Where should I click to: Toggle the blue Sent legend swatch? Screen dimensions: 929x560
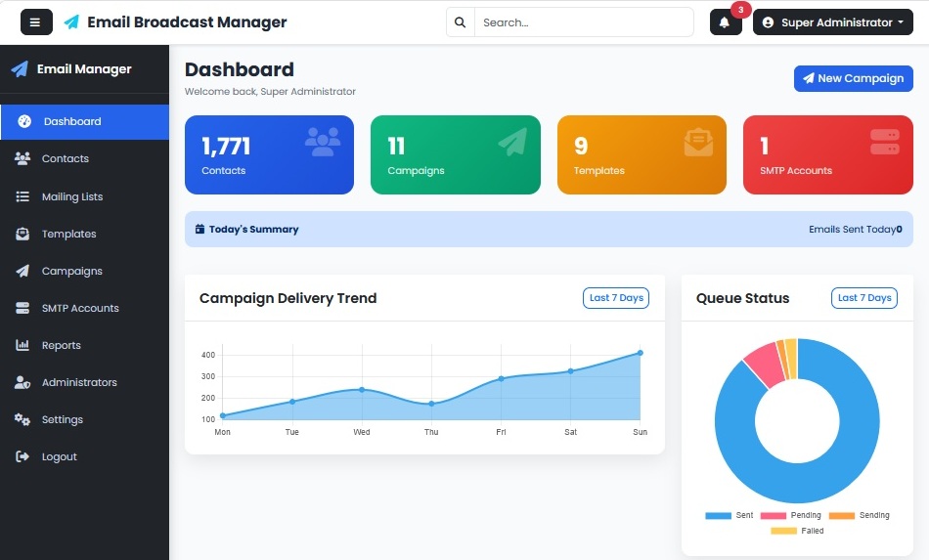(718, 516)
